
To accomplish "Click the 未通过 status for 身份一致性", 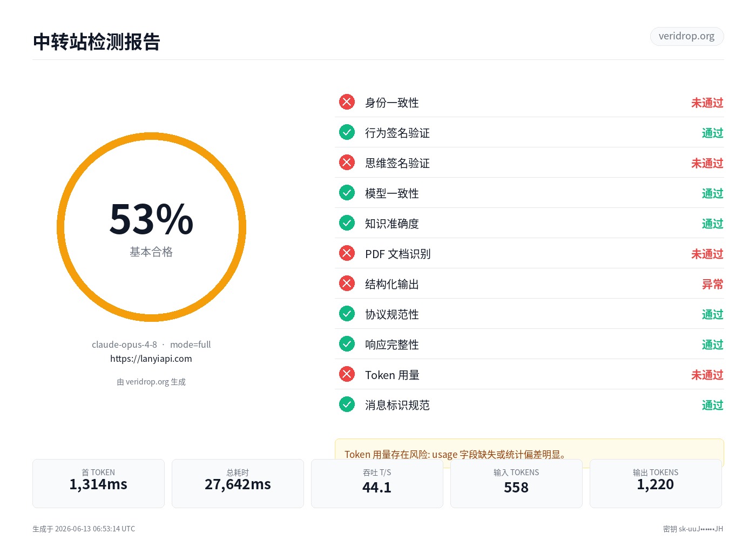I will (x=707, y=103).
